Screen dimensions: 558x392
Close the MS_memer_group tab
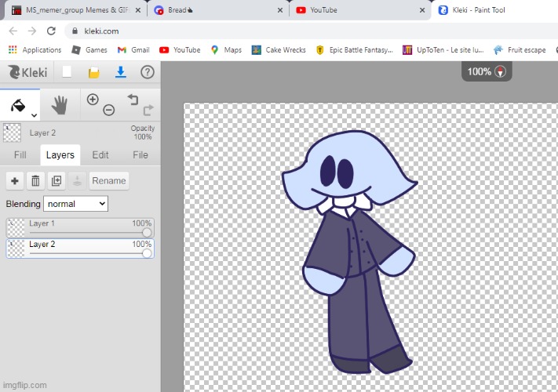pos(138,10)
